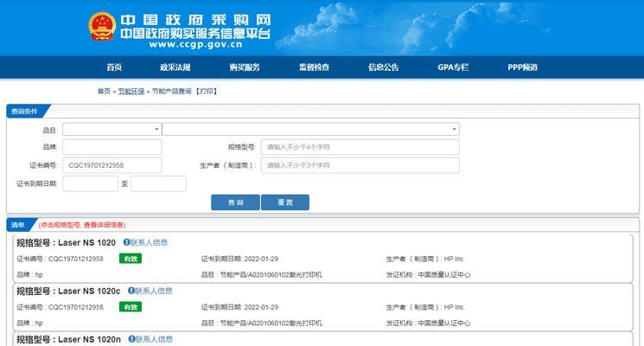Screen dimensions: 644x346
Task: Open 政采法规 navigation menu item
Action: [x=175, y=67]
